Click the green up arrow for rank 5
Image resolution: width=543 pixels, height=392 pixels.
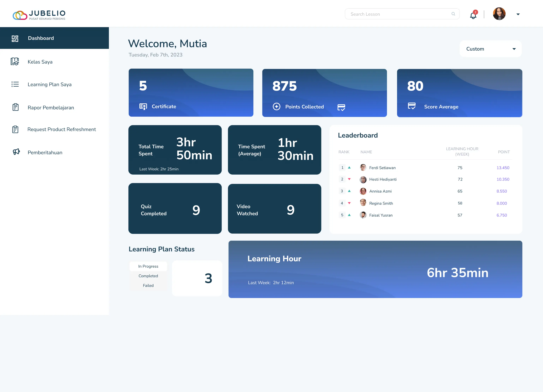click(349, 215)
